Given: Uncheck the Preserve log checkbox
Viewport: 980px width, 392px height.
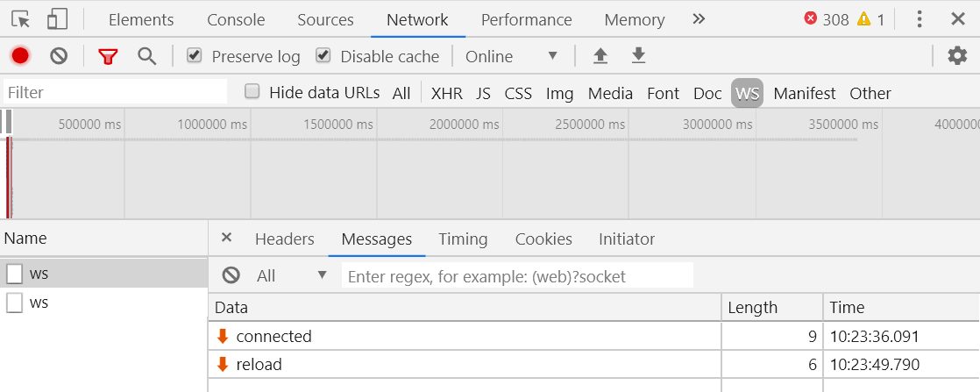Looking at the screenshot, I should 195,56.
